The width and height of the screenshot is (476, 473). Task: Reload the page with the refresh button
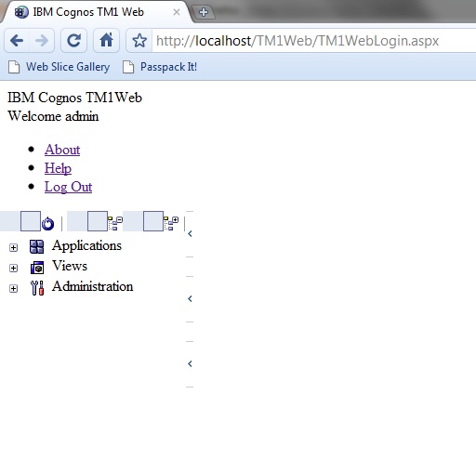point(73,41)
